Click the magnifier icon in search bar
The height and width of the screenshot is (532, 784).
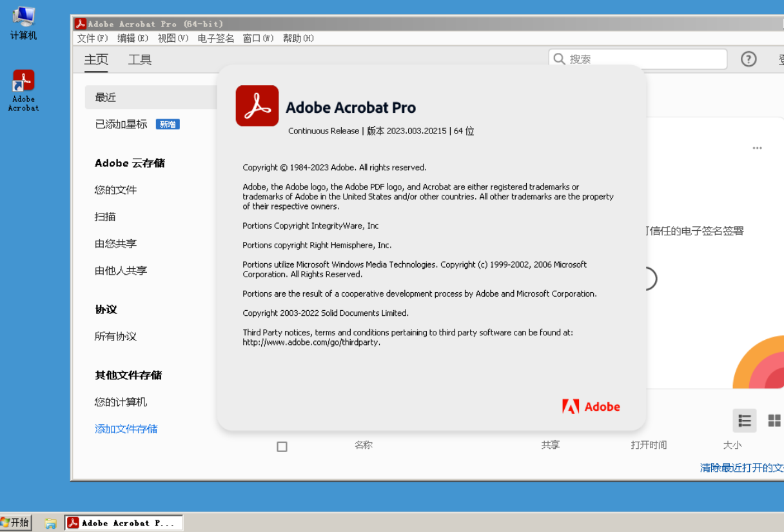559,59
